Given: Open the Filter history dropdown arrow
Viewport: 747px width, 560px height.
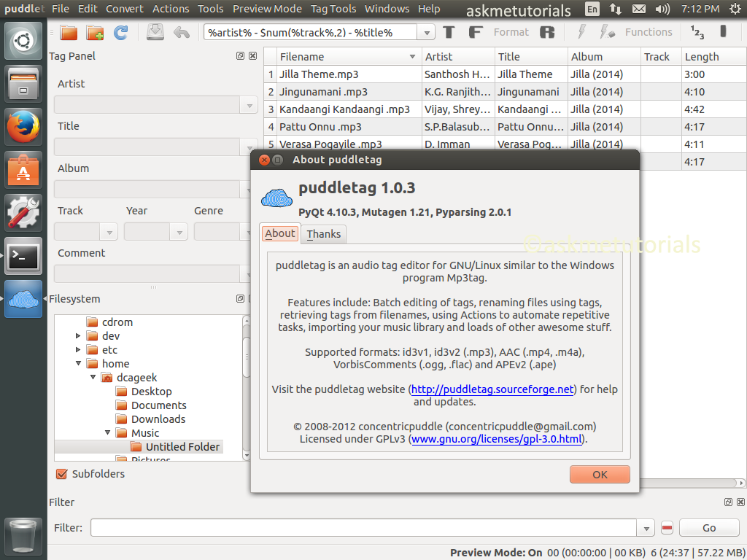Looking at the screenshot, I should [x=646, y=528].
